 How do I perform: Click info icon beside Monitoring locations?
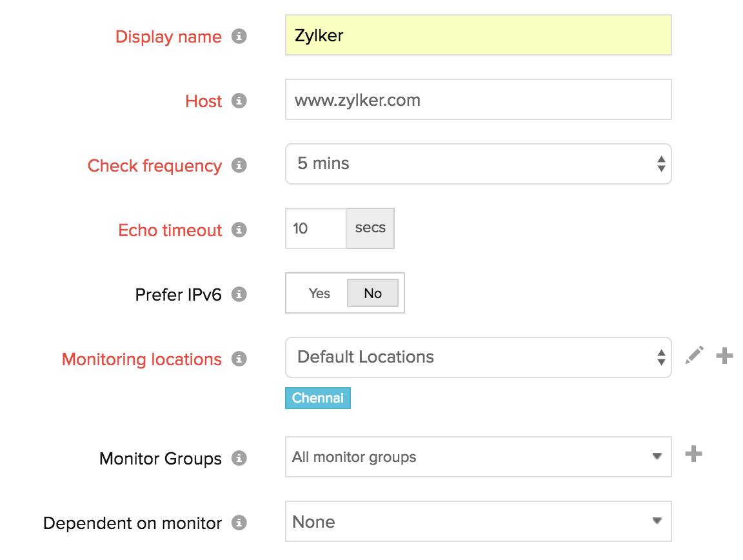tap(239, 359)
